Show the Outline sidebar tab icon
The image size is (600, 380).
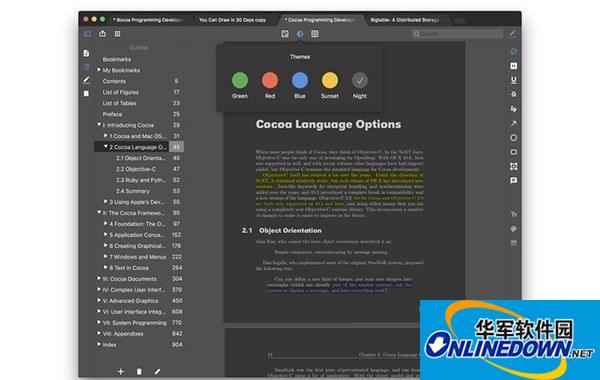click(86, 67)
